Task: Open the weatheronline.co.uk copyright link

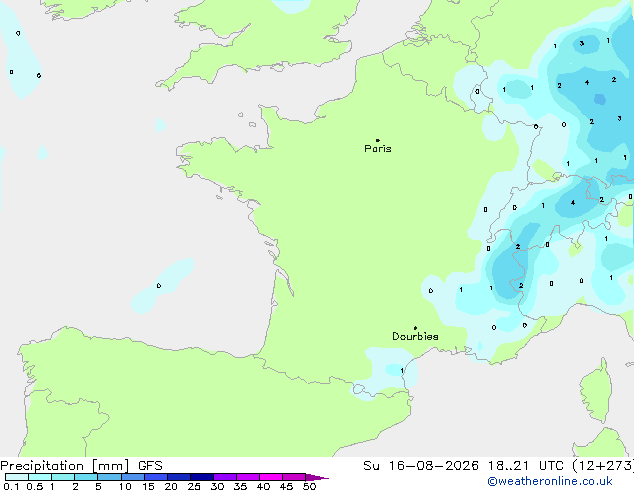Action: pos(550,481)
